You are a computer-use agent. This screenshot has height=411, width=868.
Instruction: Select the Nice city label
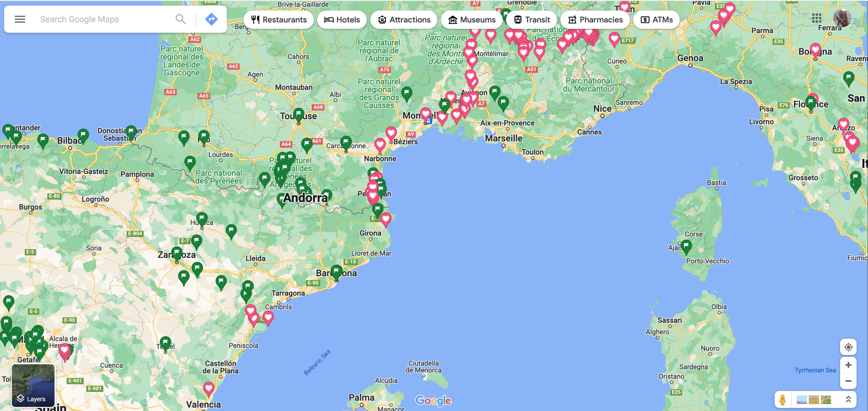tap(602, 108)
